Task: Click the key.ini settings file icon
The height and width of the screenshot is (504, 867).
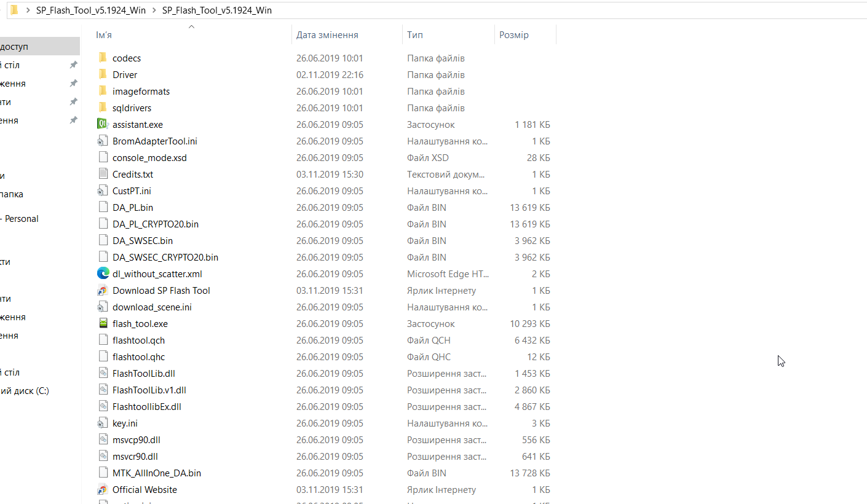Action: pyautogui.click(x=103, y=423)
